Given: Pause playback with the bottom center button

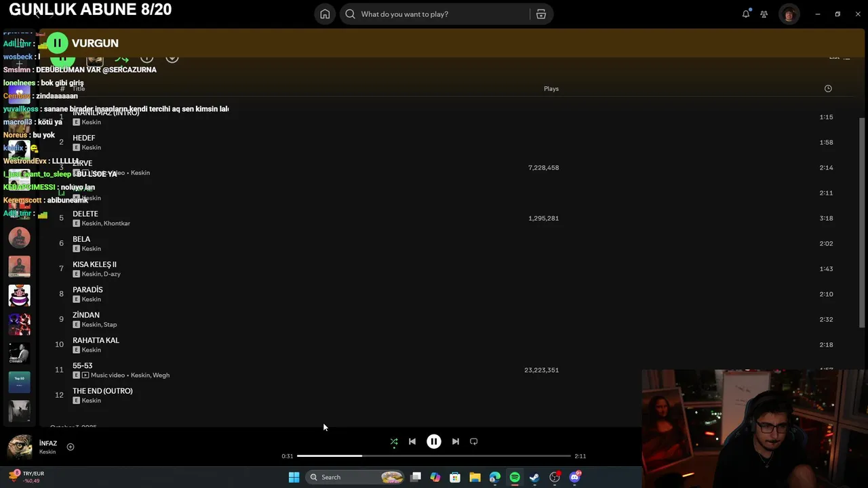Looking at the screenshot, I should pyautogui.click(x=434, y=442).
